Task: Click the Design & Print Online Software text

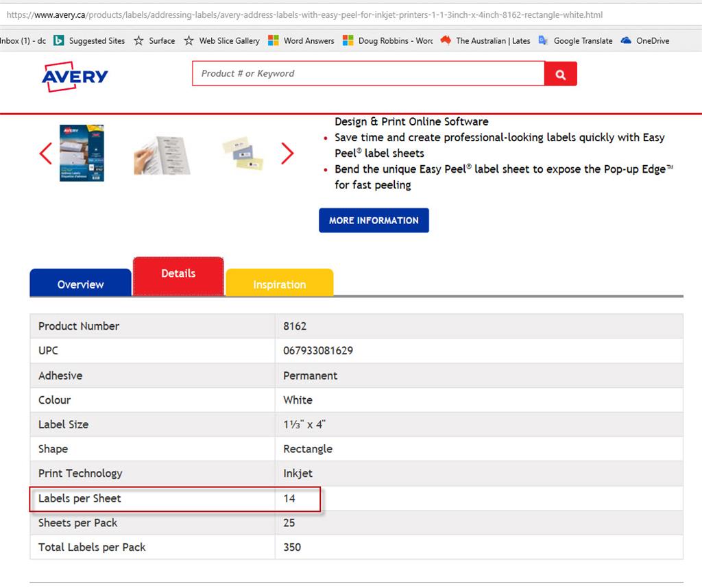Action: [x=411, y=122]
